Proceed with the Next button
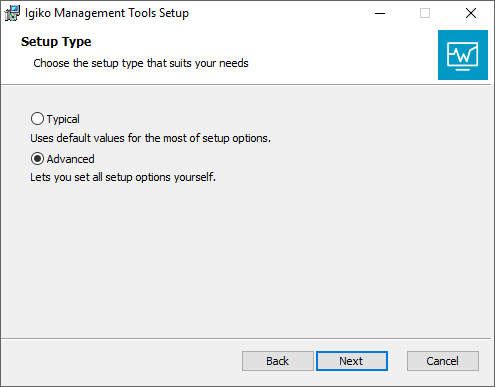Viewport: 495px width, 387px height. coord(352,361)
